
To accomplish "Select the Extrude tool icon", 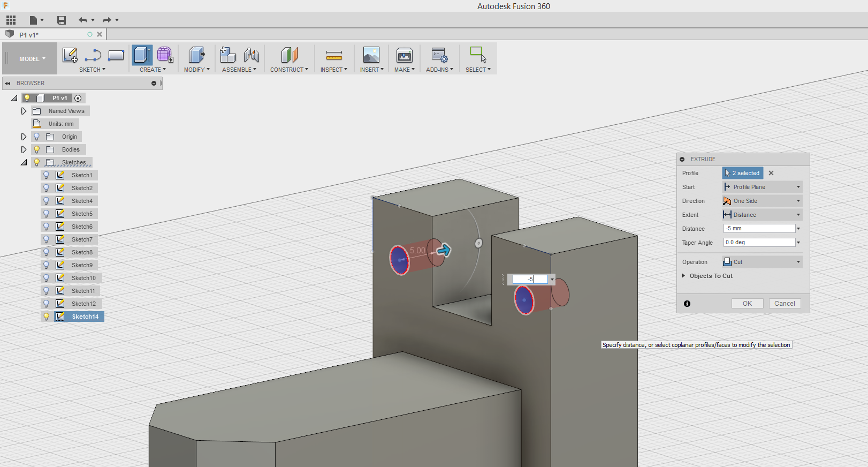I will click(x=142, y=55).
